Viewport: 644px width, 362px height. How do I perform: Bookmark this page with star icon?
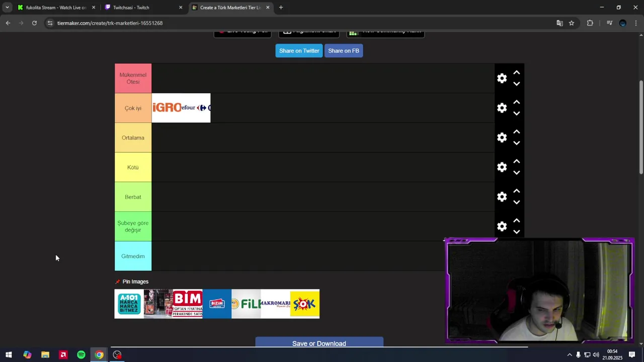coord(572,23)
